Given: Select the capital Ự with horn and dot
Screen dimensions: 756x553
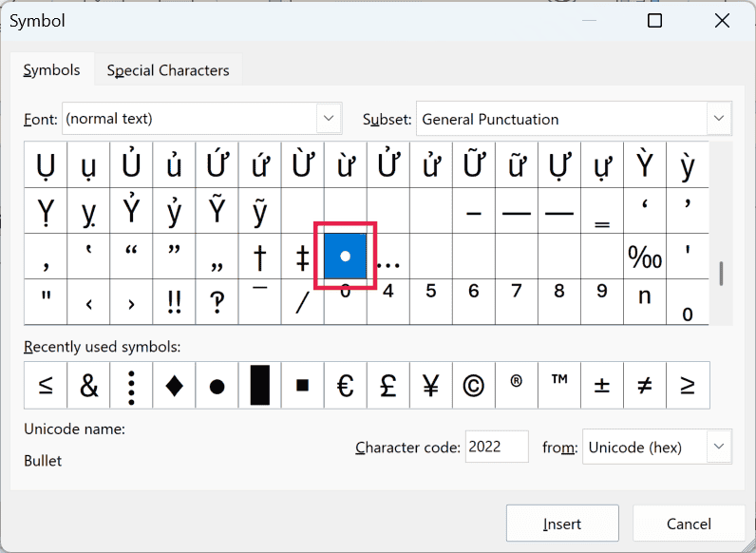Looking at the screenshot, I should pyautogui.click(x=559, y=165).
